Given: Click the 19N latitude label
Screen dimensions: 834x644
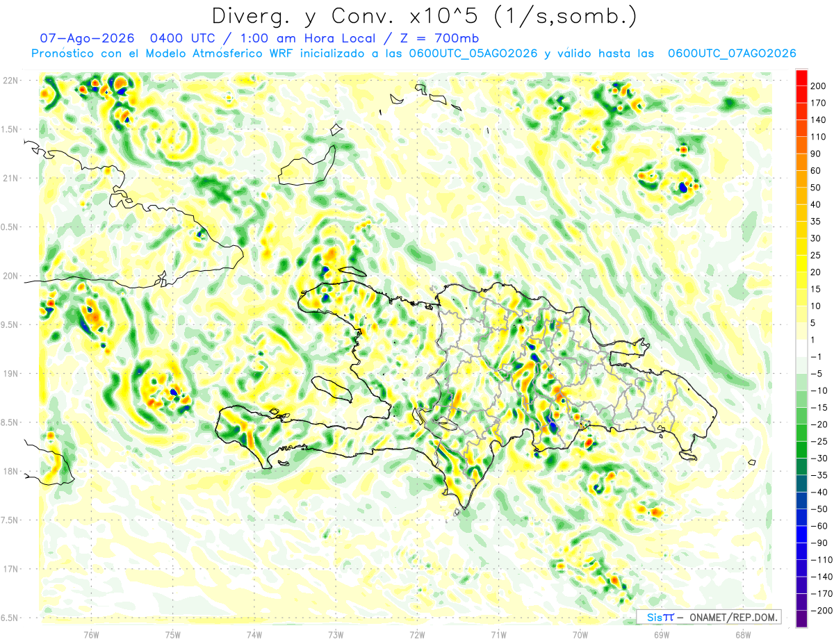Looking at the screenshot, I should (x=11, y=374).
